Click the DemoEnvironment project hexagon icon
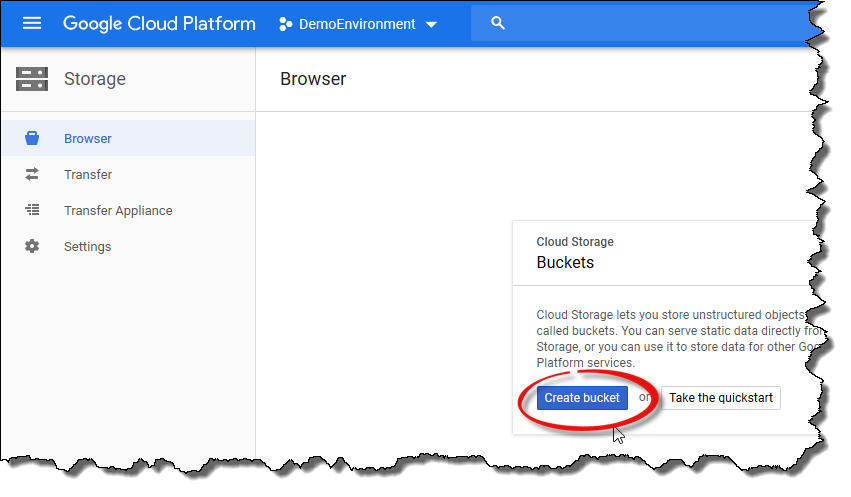Image resolution: width=851 pixels, height=497 pixels. (286, 24)
